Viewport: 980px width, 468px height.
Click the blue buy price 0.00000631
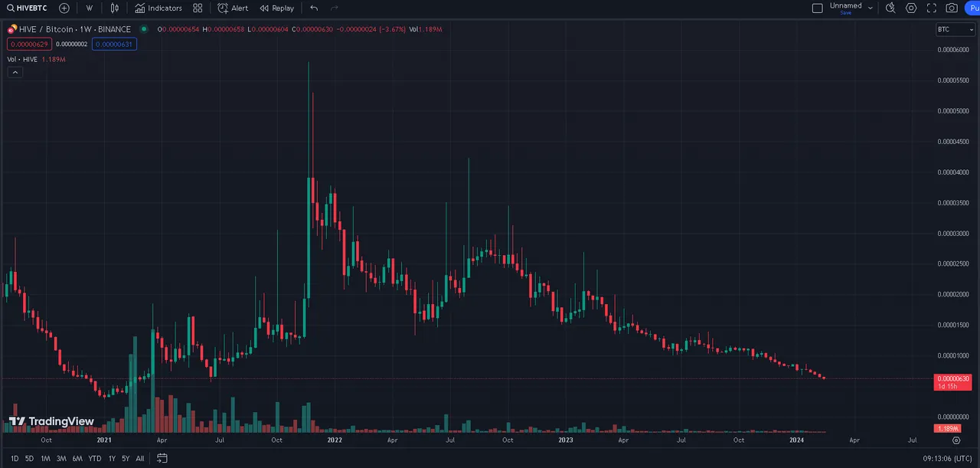click(x=114, y=44)
